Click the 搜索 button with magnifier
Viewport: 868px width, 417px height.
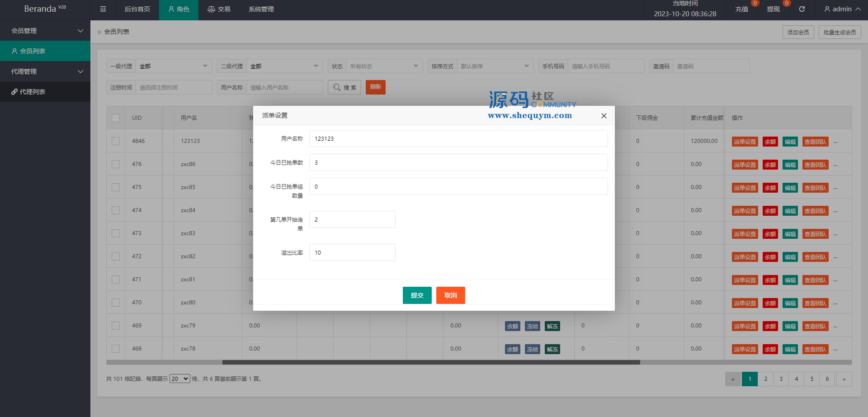click(x=344, y=87)
